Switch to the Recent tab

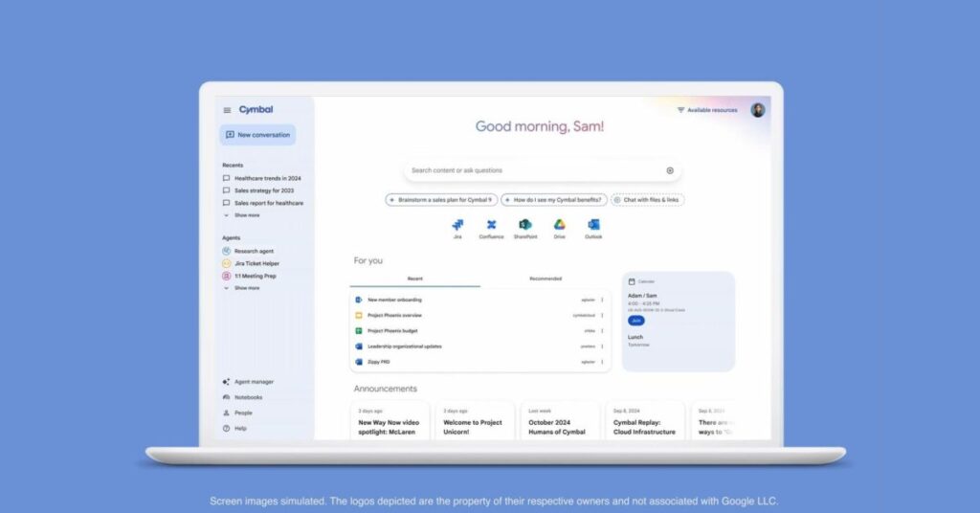415,279
